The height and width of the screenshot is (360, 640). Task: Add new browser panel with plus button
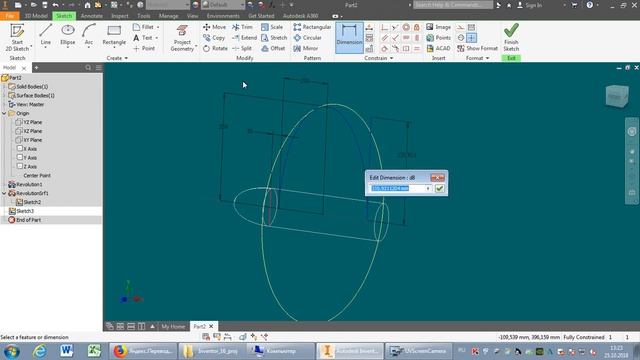[36, 68]
